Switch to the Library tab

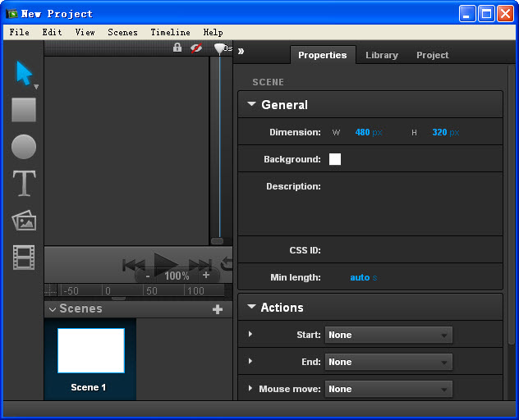[x=382, y=55]
